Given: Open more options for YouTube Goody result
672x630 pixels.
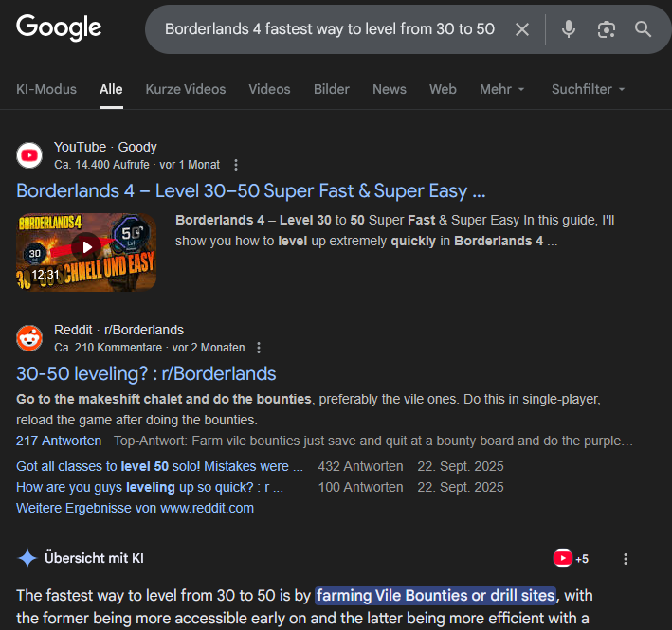Looking at the screenshot, I should pyautogui.click(x=236, y=165).
